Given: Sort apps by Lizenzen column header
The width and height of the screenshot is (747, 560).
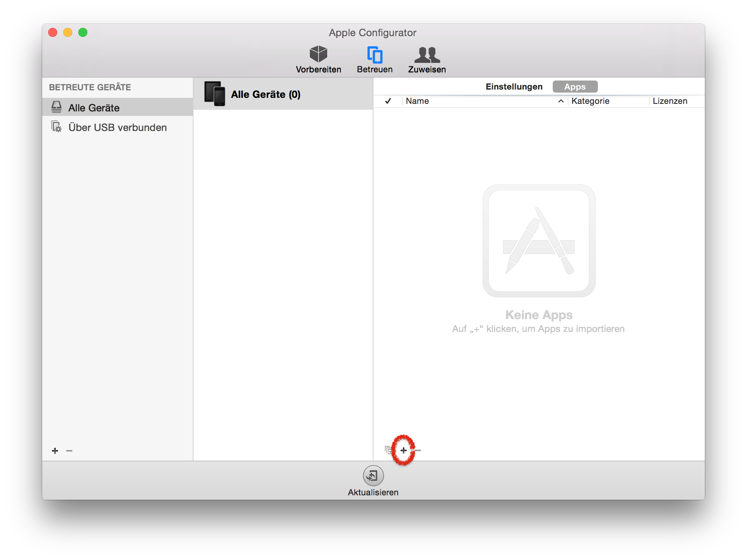Looking at the screenshot, I should pyautogui.click(x=677, y=101).
